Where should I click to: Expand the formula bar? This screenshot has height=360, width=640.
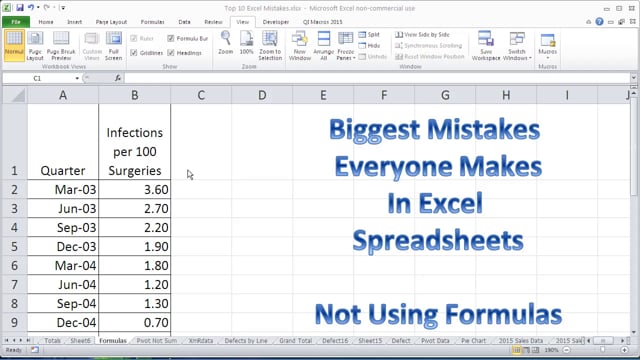[x=633, y=78]
